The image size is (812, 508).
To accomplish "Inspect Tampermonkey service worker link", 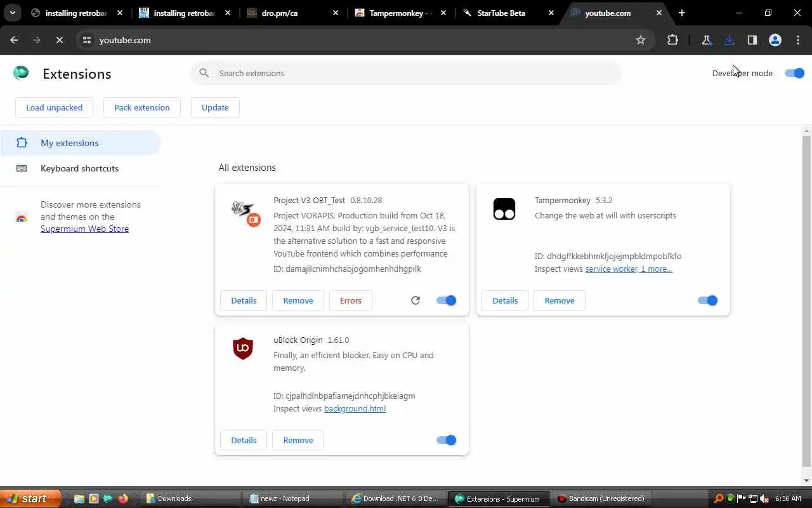I will click(x=629, y=269).
